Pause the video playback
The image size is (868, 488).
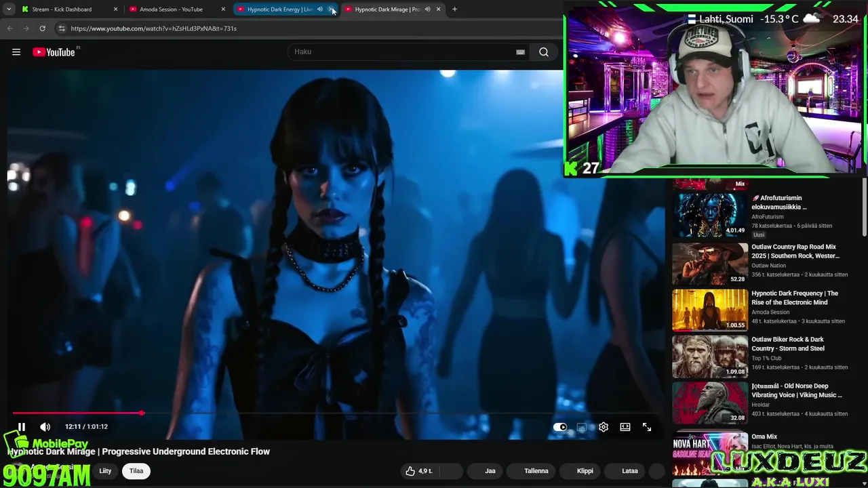(21, 427)
